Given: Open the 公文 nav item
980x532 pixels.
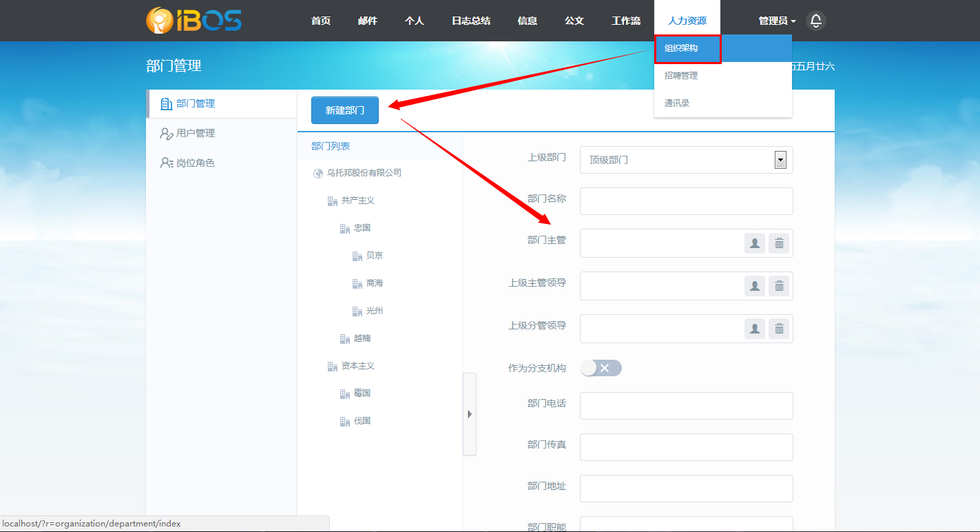Looking at the screenshot, I should 574,21.
